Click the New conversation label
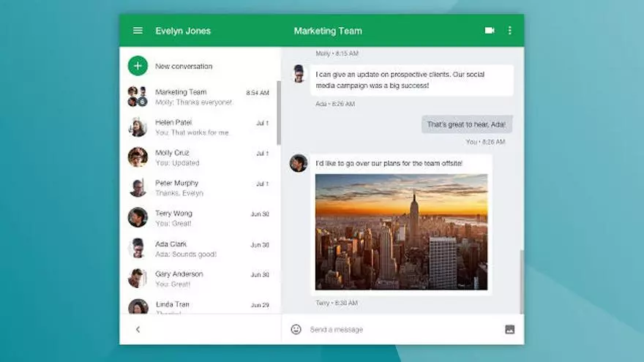 click(184, 67)
